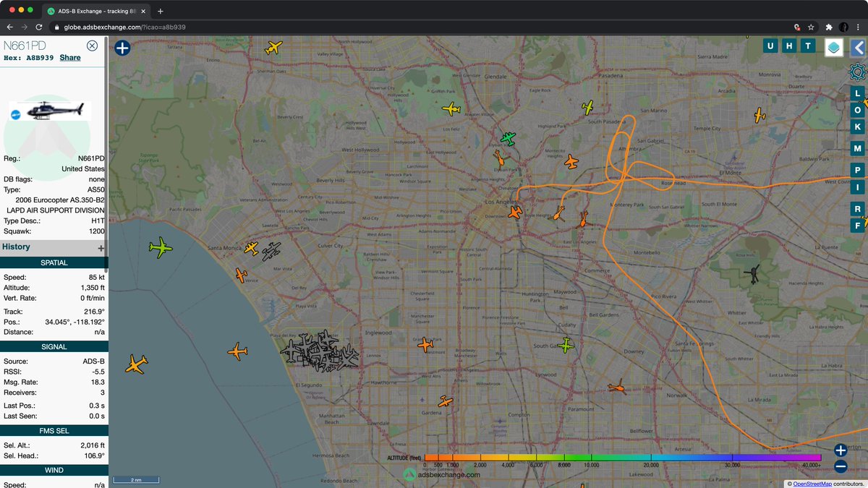
Task: Open the Share link for N661PD
Action: [69, 57]
